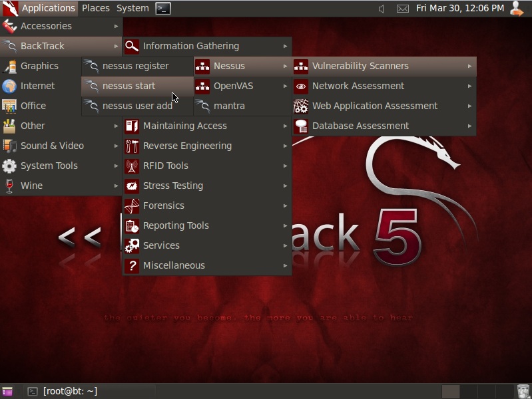Viewport: 532px width, 399px height.
Task: Click the user logout icon in panel
Action: coord(517,9)
